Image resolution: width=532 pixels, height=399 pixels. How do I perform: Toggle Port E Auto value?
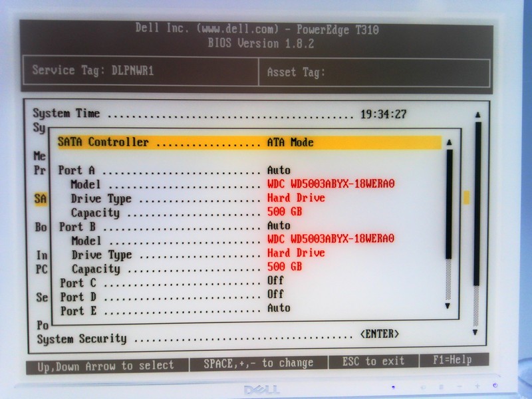click(x=279, y=309)
